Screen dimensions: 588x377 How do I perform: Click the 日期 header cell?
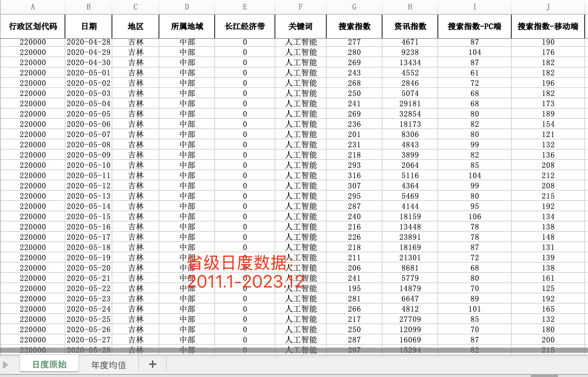(x=88, y=26)
